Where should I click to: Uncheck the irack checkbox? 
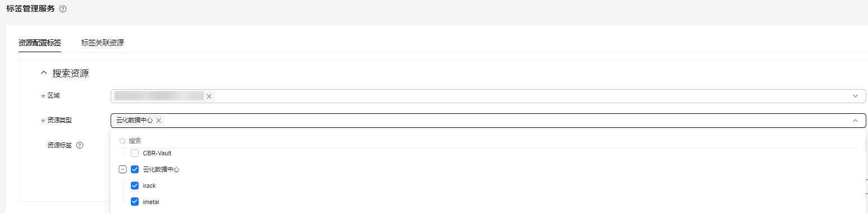click(x=135, y=186)
